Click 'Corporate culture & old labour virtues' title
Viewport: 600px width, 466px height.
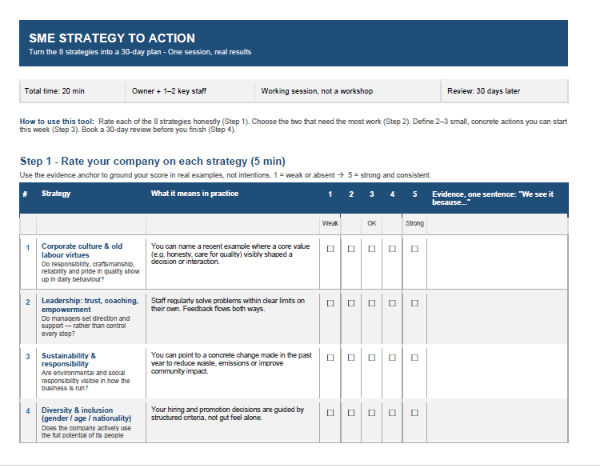(82, 251)
